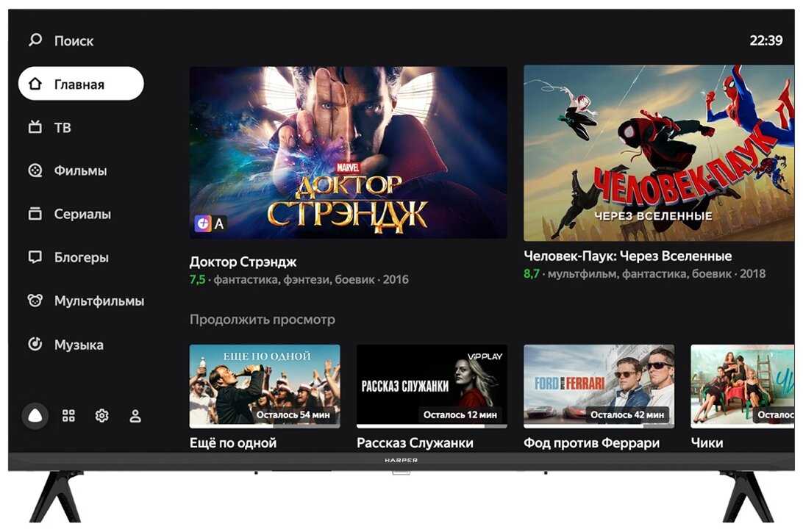Click the Доктор Стрэндж title link

243,262
